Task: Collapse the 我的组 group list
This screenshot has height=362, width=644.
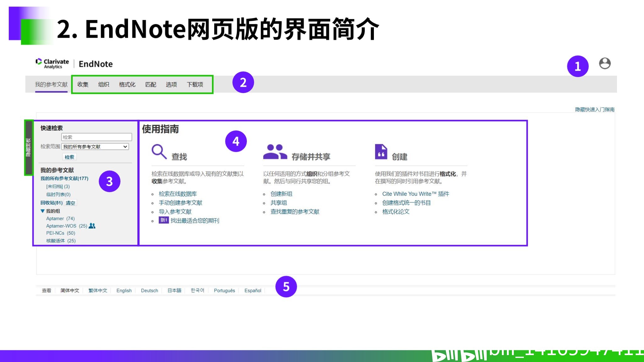Action: tap(42, 211)
